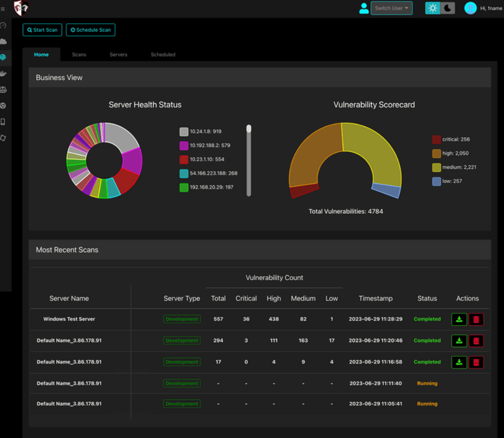Screen dimensions: 504x438
Task: Click the large grey donut chart slice
Action: tap(120, 136)
